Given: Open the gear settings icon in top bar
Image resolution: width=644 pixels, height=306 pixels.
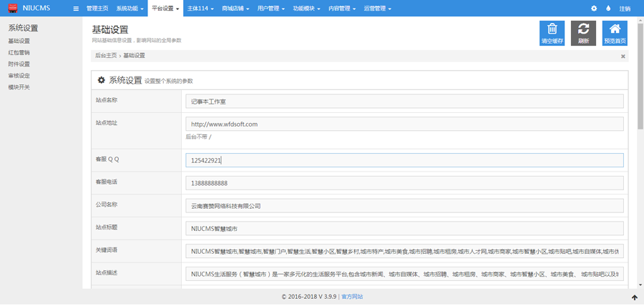Looking at the screenshot, I should pyautogui.click(x=593, y=9).
